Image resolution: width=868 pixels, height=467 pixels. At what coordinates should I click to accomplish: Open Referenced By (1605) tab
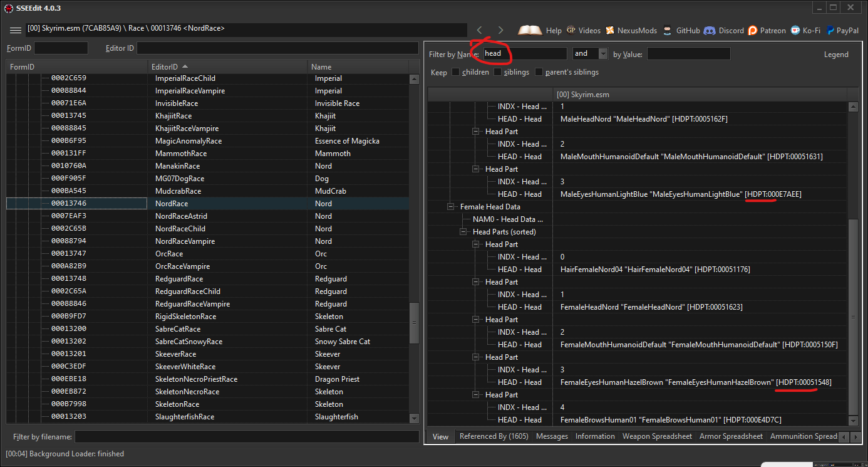tap(493, 436)
